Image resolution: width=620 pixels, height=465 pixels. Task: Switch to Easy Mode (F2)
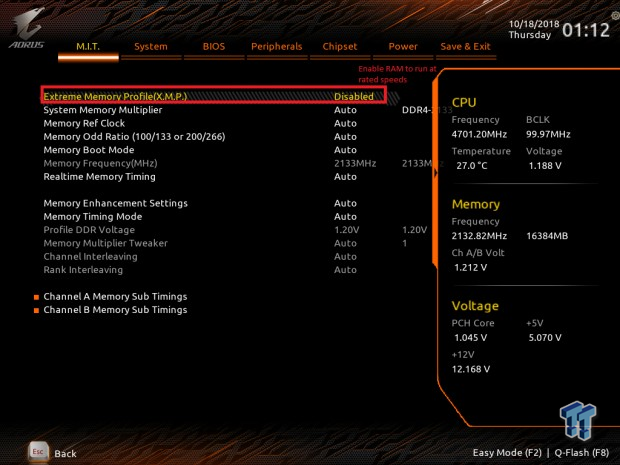[x=507, y=453]
